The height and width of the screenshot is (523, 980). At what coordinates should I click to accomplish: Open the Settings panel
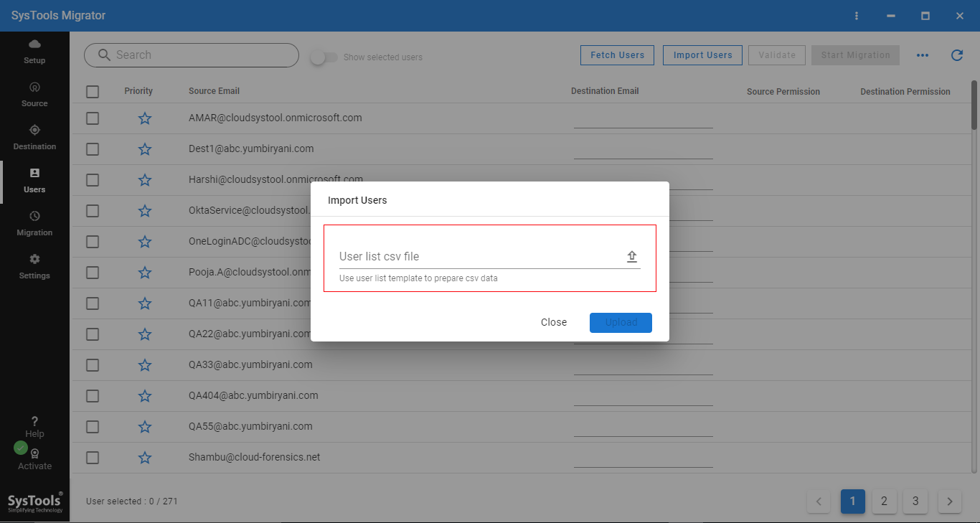pos(34,265)
